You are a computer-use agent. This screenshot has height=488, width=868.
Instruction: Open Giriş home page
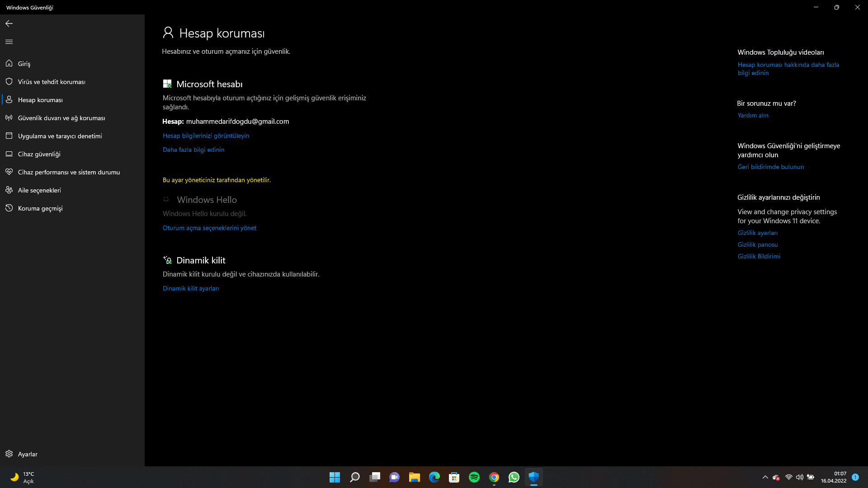24,64
